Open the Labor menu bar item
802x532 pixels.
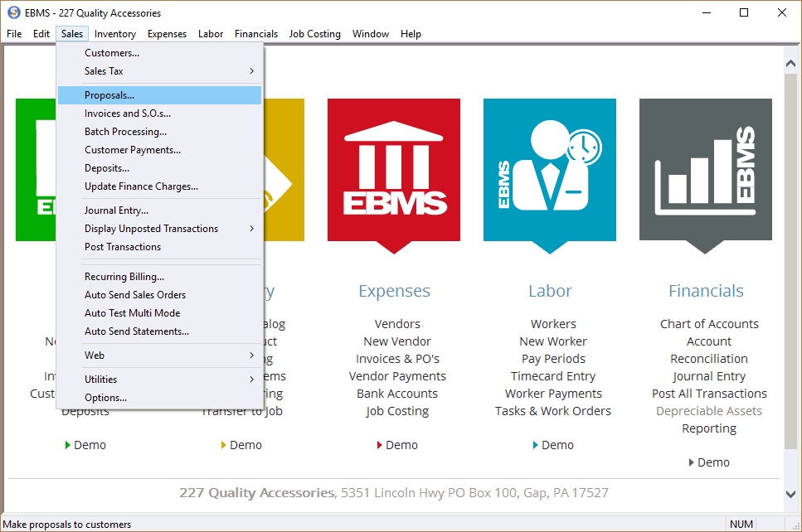[211, 34]
